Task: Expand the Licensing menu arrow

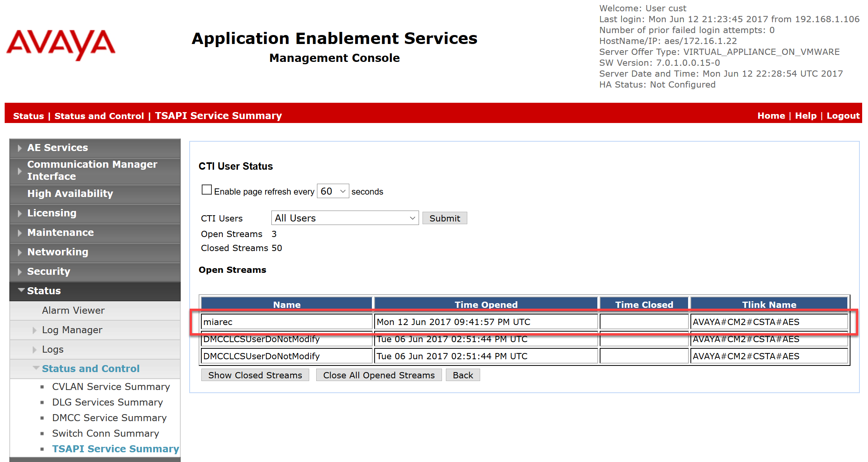Action: (19, 213)
